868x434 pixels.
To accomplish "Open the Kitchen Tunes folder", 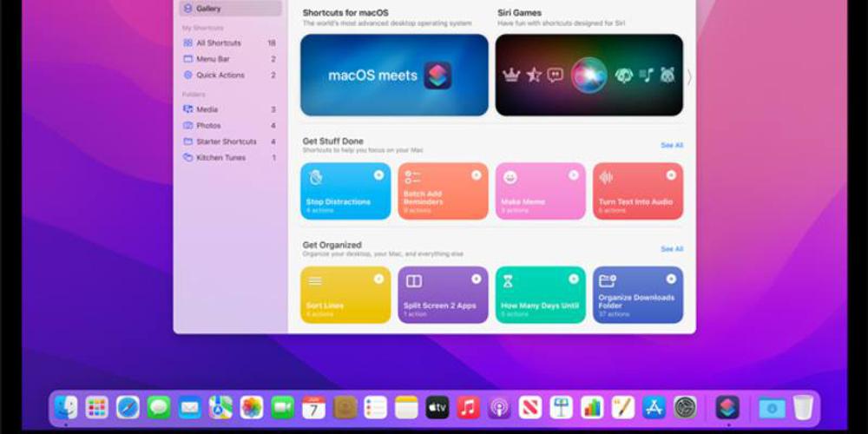I will pos(230,158).
